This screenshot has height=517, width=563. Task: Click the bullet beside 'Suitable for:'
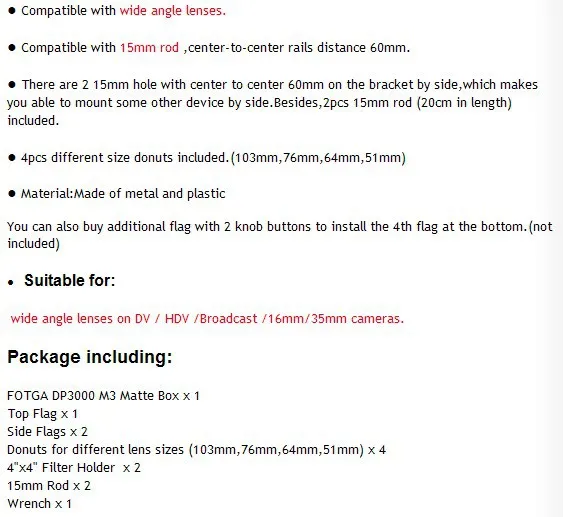pyautogui.click(x=11, y=283)
